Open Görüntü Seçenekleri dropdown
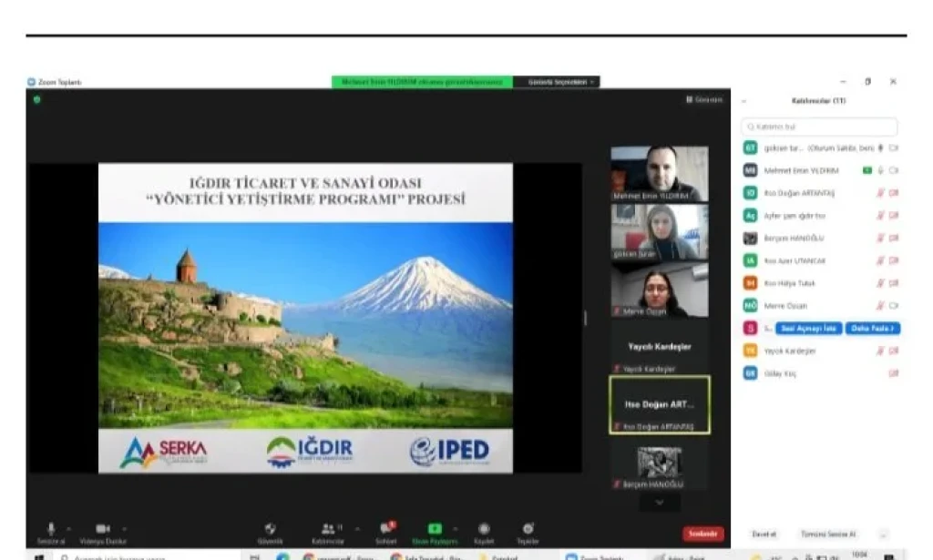 557,82
